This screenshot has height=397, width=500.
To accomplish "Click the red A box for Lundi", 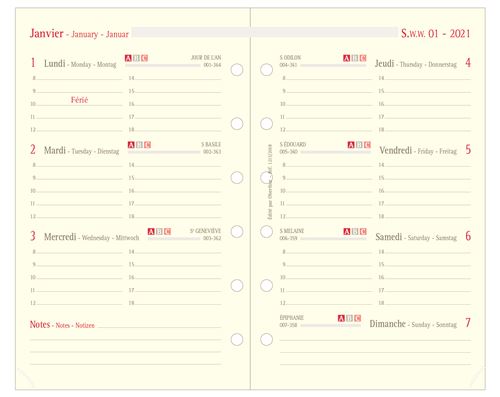I will coord(128,58).
